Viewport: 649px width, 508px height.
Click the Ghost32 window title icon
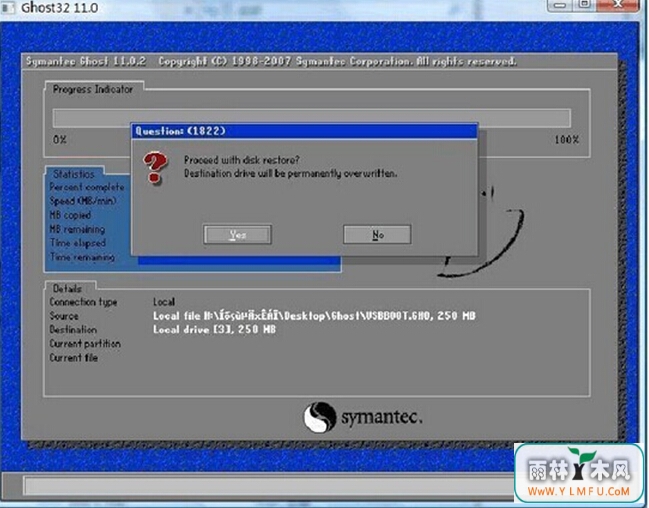pyautogui.click(x=7, y=7)
